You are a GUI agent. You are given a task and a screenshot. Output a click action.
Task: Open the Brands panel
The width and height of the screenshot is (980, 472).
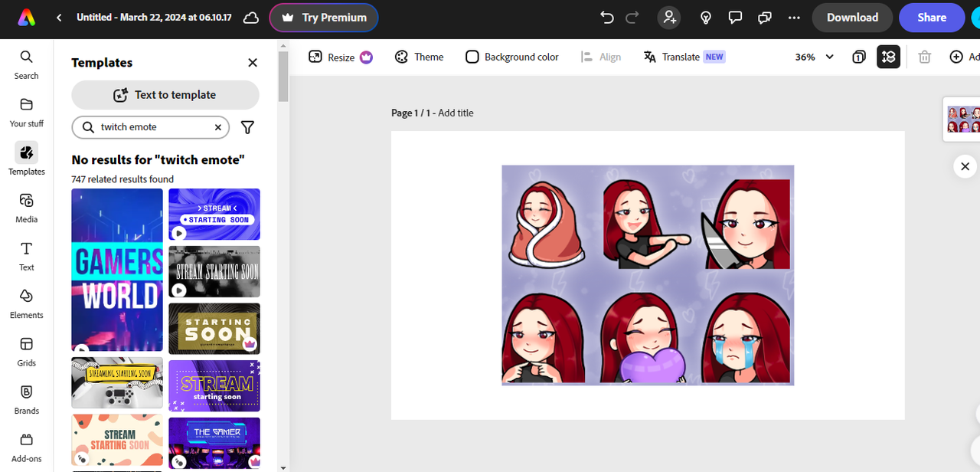pos(26,399)
